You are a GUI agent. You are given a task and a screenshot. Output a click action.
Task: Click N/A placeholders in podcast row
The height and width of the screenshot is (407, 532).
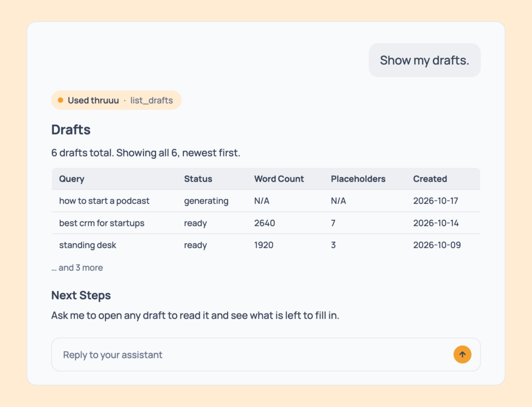tap(338, 201)
